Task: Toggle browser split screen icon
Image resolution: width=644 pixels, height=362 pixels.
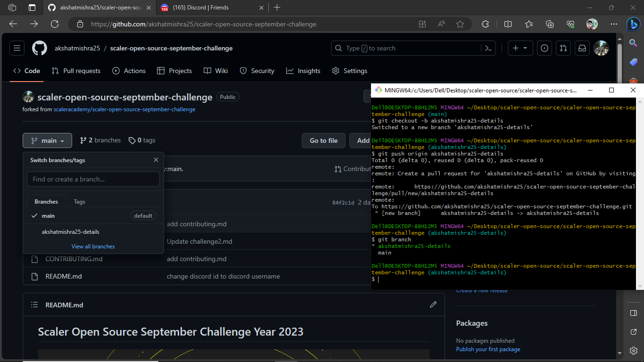Action: [508, 24]
